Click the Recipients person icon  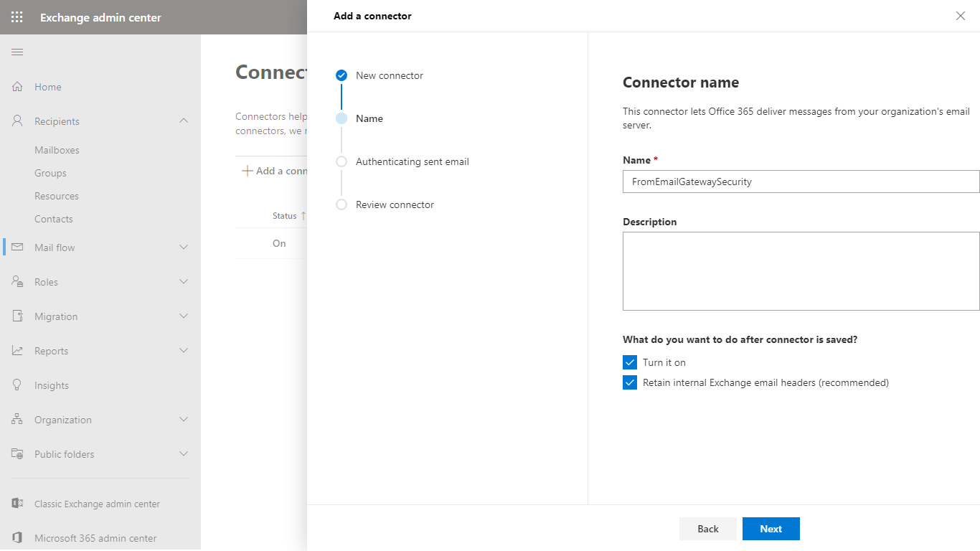[17, 121]
